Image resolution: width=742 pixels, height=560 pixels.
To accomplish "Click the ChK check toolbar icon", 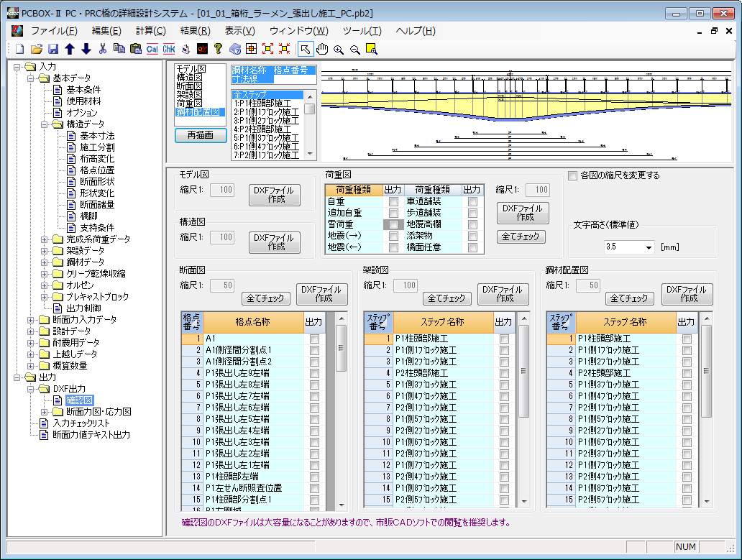I will [x=169, y=49].
